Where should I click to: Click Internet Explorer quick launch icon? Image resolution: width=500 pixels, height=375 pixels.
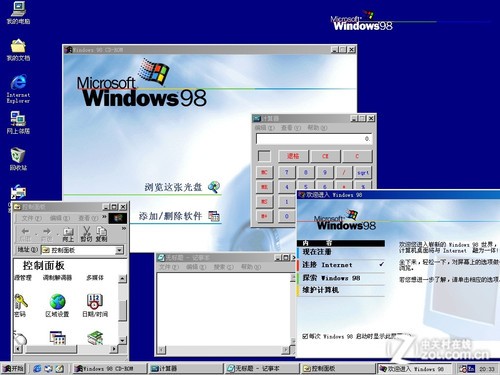click(37, 368)
